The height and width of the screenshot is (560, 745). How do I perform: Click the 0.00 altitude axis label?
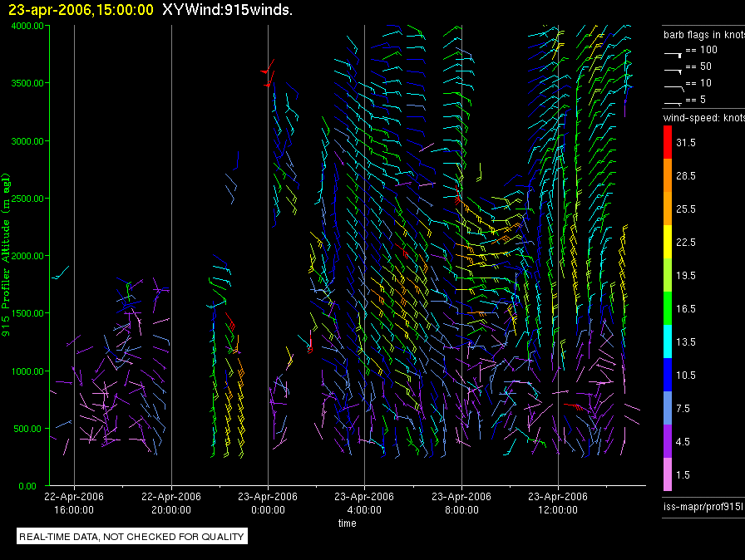[27, 486]
